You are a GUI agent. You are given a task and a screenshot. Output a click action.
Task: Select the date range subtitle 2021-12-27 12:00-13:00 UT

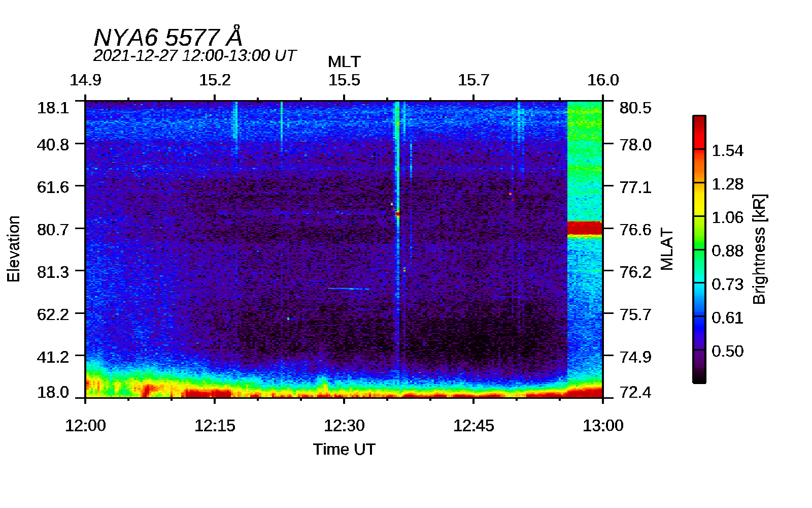point(194,55)
